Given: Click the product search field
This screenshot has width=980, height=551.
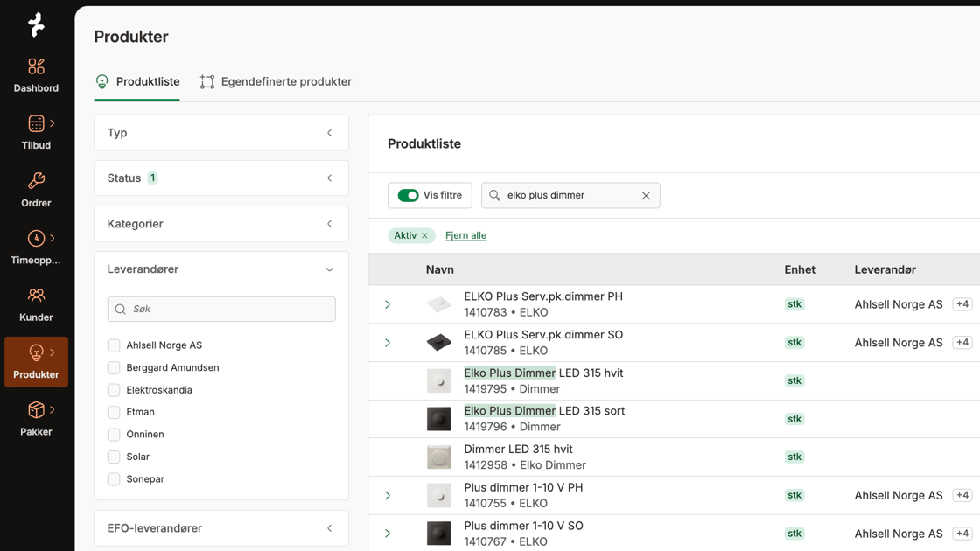Looking at the screenshot, I should (x=570, y=196).
